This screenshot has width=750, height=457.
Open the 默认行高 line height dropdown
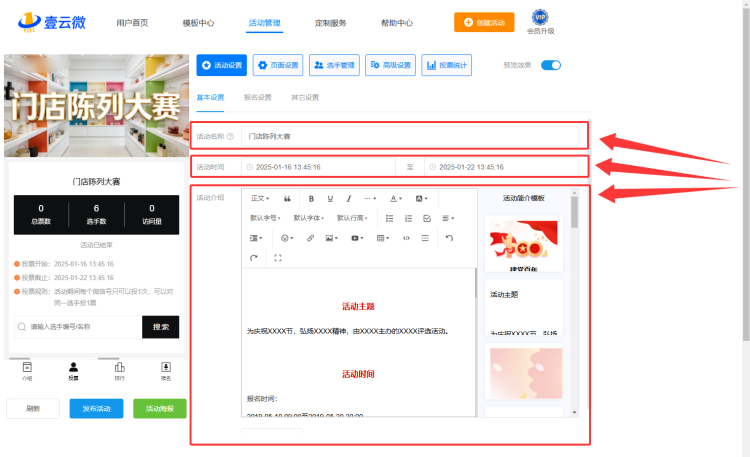(352, 218)
